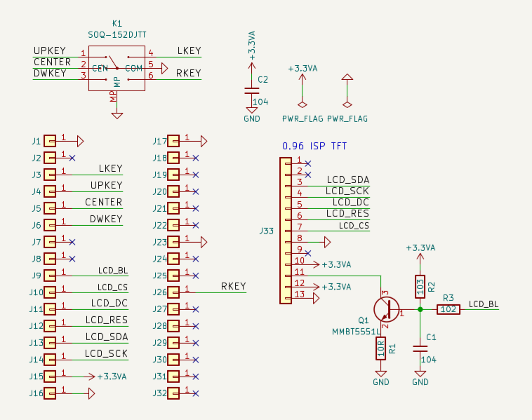The height and width of the screenshot is (420, 532).
Task: Select resistor R3 marked 102
Action: pyautogui.click(x=448, y=309)
